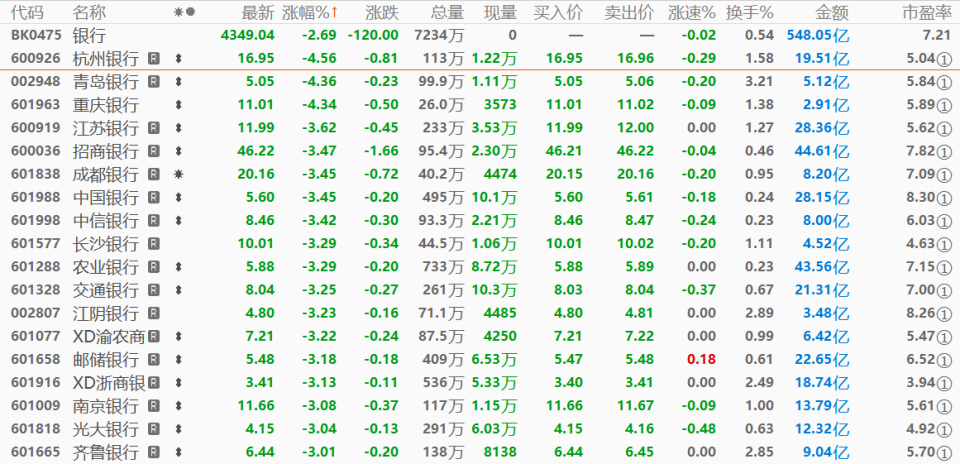Click circled 1 icon after 江阴银行 P/E 8.26
The height and width of the screenshot is (464, 960).
click(945, 313)
